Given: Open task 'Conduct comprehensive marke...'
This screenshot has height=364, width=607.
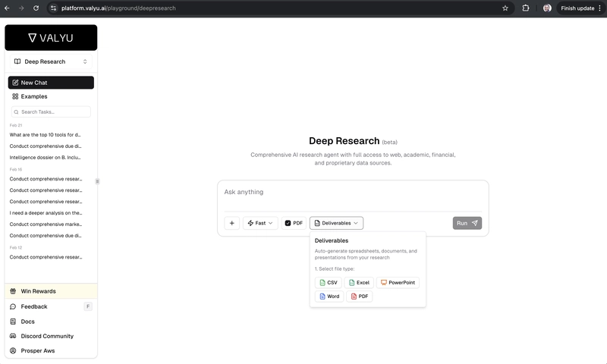Looking at the screenshot, I should (x=46, y=224).
